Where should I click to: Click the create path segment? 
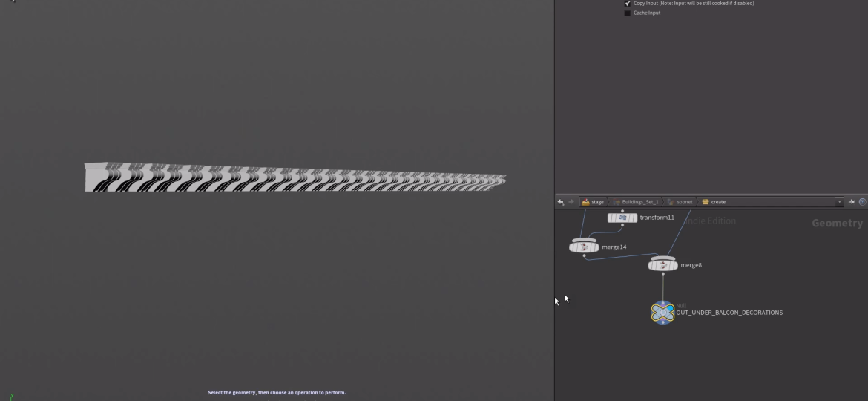[717, 202]
